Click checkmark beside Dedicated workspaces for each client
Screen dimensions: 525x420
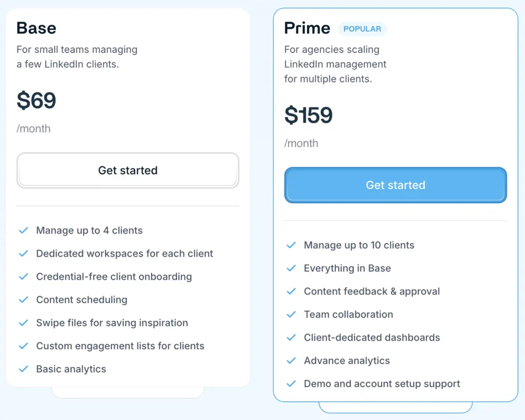click(23, 254)
